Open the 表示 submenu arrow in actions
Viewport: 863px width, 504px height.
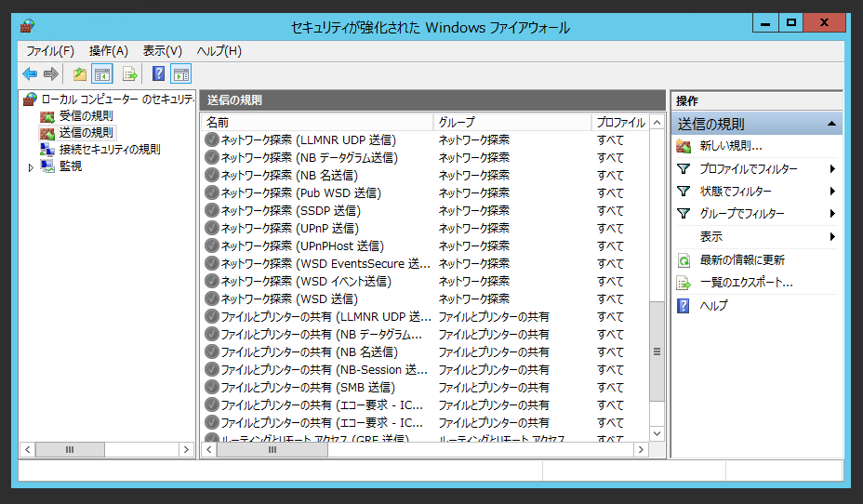point(832,236)
